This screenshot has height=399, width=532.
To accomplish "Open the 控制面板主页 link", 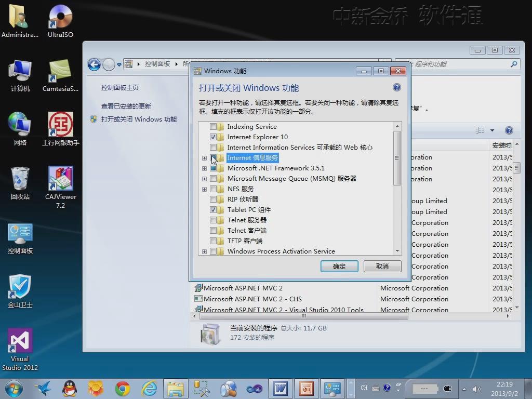I will [120, 87].
